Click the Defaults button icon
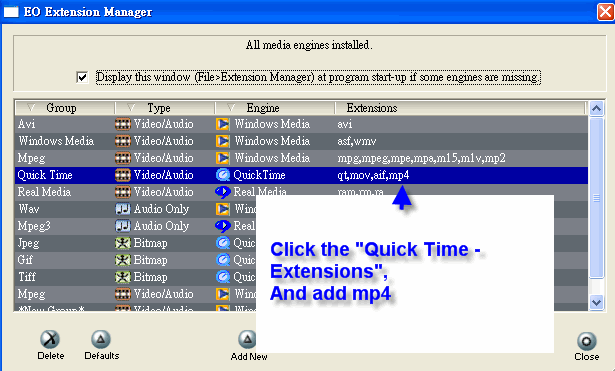Screen dimensions: 615x371 click(x=101, y=339)
